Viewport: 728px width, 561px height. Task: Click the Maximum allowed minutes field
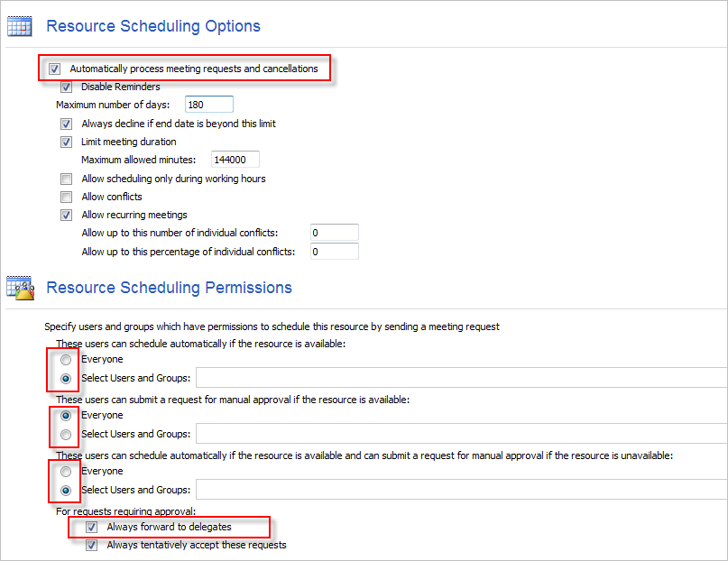tap(235, 160)
